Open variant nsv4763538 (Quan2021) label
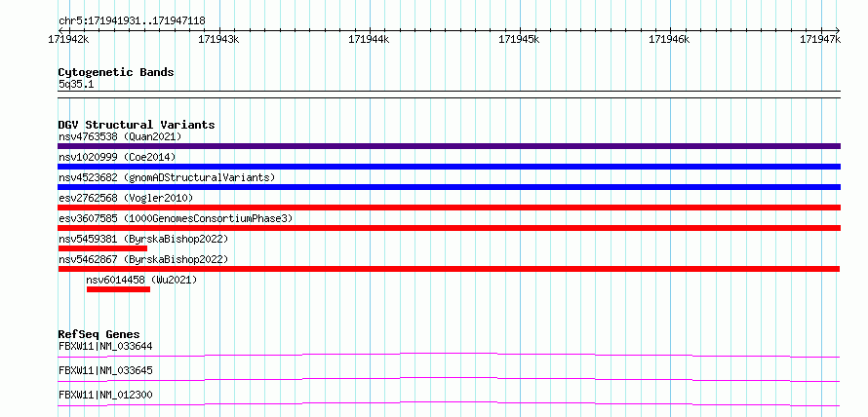Screen dimensions: 868x417 point(120,136)
